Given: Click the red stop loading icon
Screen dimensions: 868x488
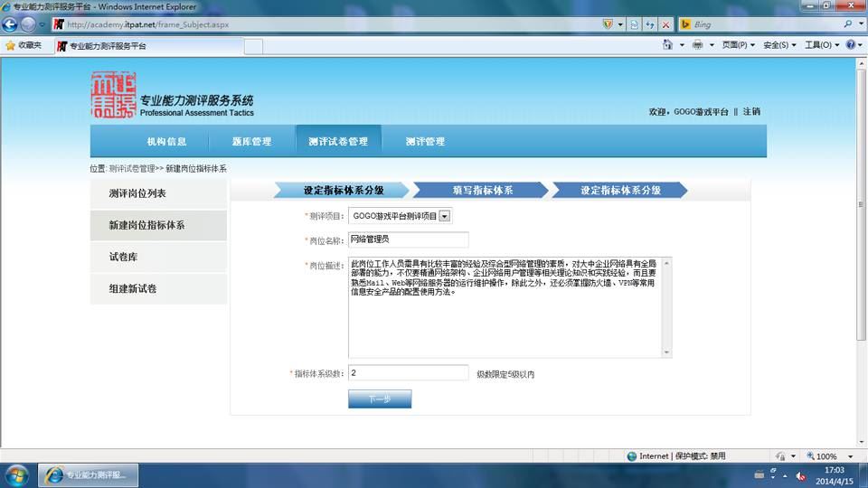Looking at the screenshot, I should click(x=666, y=24).
